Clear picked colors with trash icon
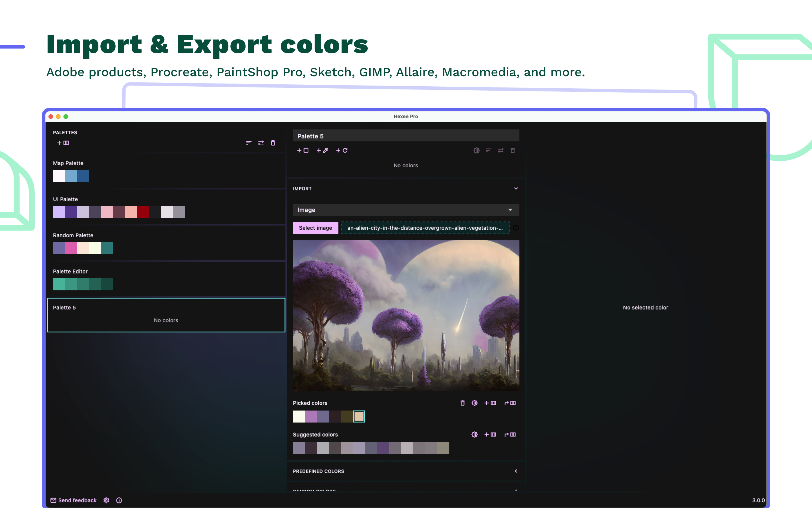The width and height of the screenshot is (812, 508). coord(462,403)
